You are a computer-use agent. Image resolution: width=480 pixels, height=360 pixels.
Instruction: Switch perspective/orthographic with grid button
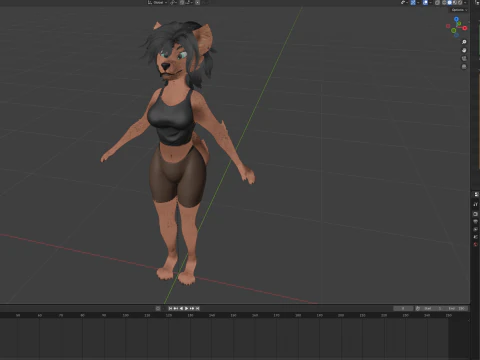464,67
